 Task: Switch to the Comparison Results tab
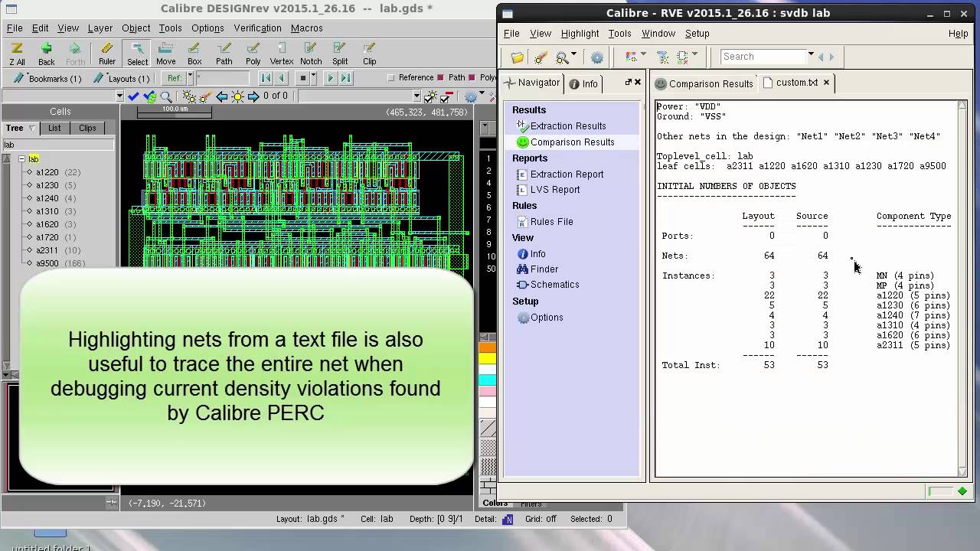click(x=704, y=83)
